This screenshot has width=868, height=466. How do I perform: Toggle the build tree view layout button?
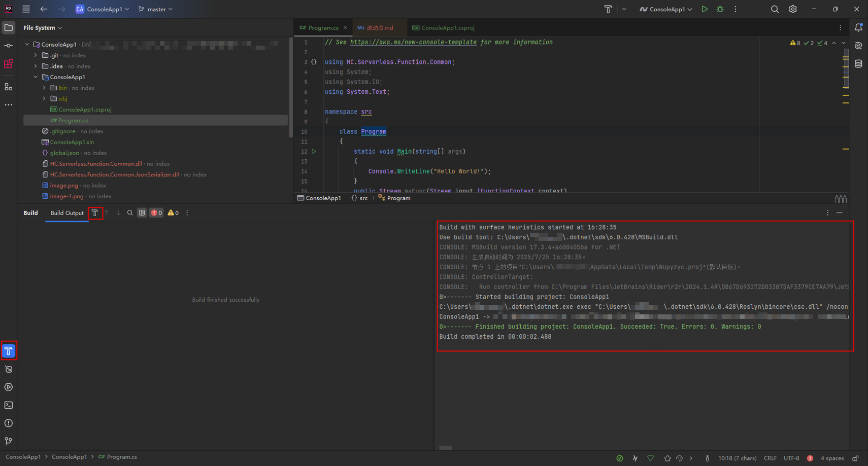click(x=142, y=213)
